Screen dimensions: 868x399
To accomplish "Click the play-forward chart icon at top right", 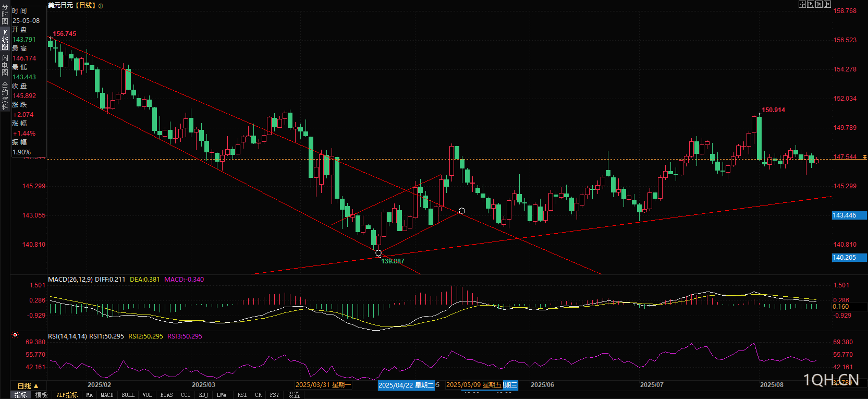I will tap(819, 4).
